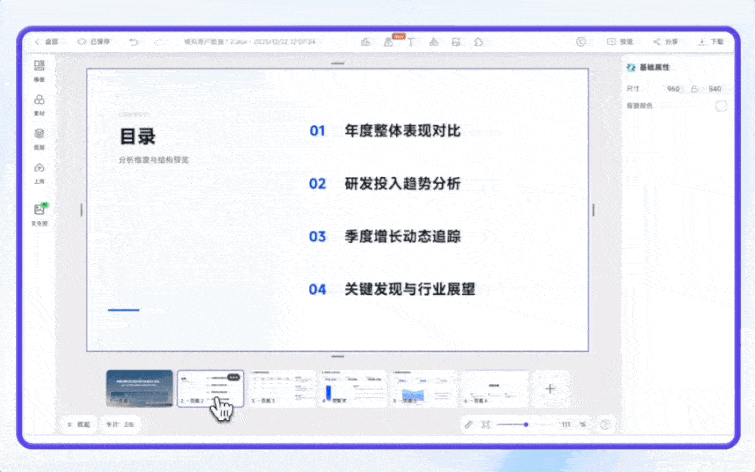Image resolution: width=755 pixels, height=472 pixels.
Task: Collapse the right panel using the canvas-side handle
Action: (x=593, y=210)
